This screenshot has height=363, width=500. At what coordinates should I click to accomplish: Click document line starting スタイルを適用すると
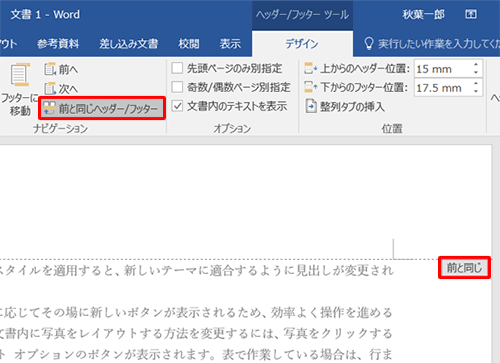tap(197, 270)
